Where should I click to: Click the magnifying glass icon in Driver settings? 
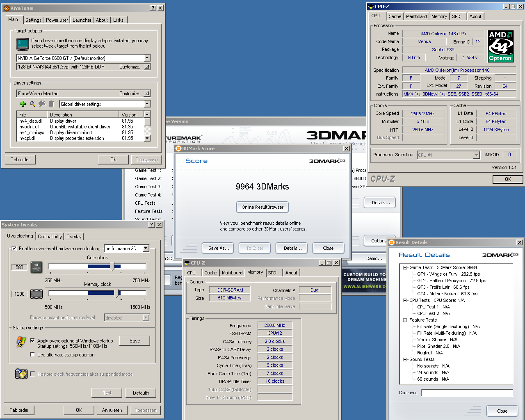point(32,104)
